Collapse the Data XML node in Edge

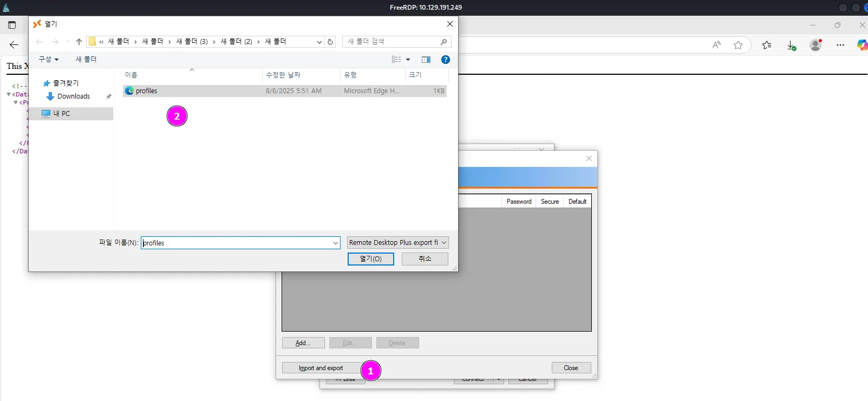click(9, 94)
